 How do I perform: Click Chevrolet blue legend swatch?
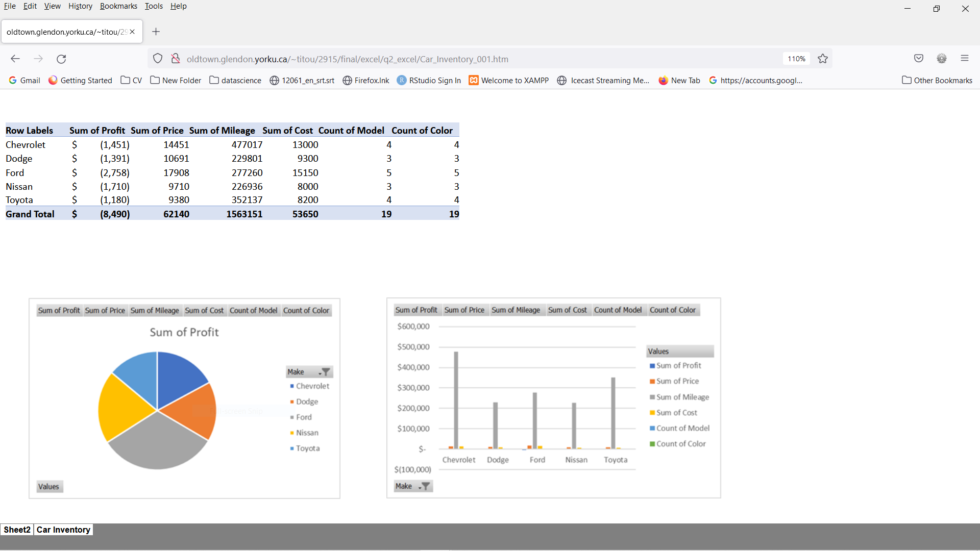(x=292, y=386)
